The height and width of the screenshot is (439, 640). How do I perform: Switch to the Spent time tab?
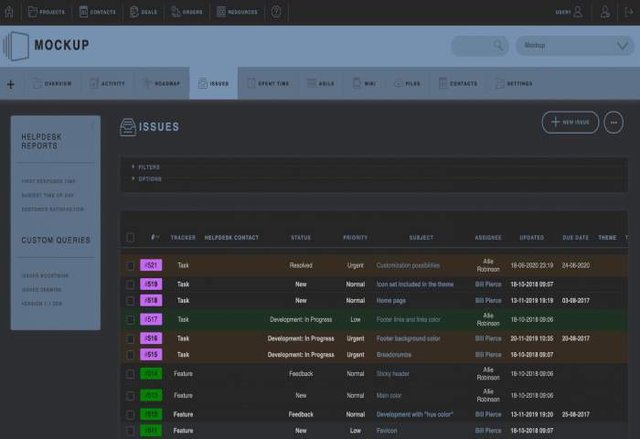tap(268, 84)
